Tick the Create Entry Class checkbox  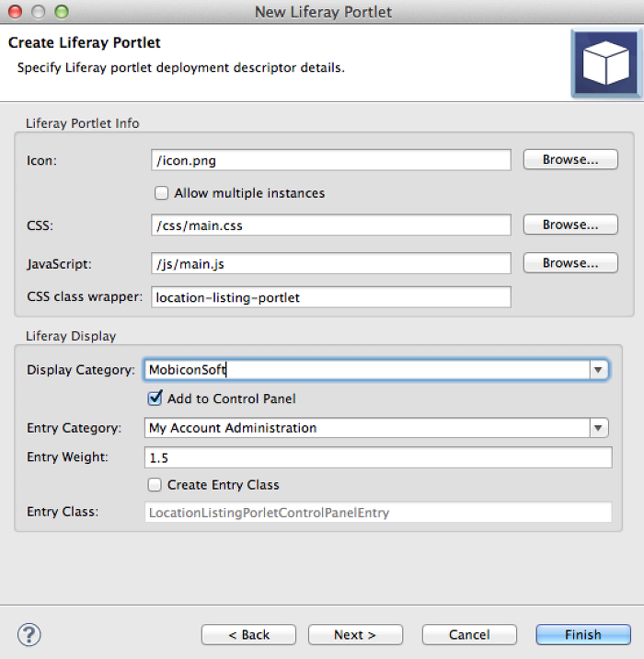click(x=155, y=484)
